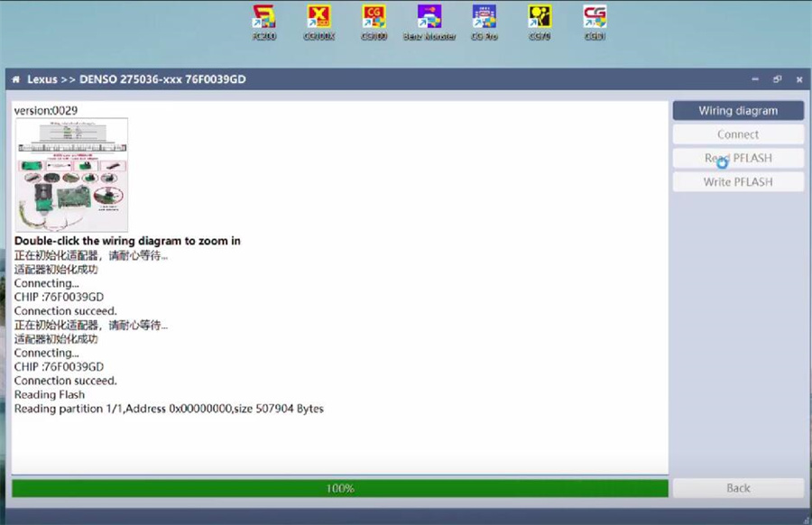Click the Connect button
Viewport: 812px width, 525px height.
coord(737,134)
